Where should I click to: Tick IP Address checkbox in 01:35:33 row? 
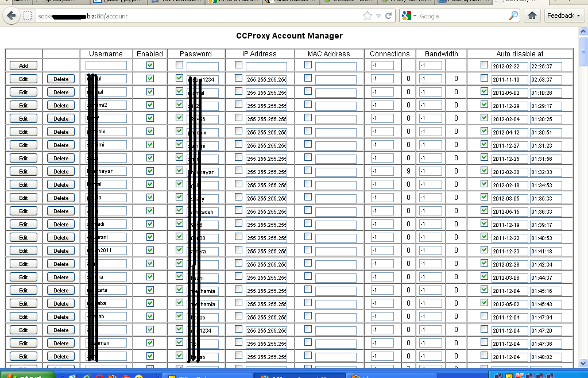click(238, 197)
